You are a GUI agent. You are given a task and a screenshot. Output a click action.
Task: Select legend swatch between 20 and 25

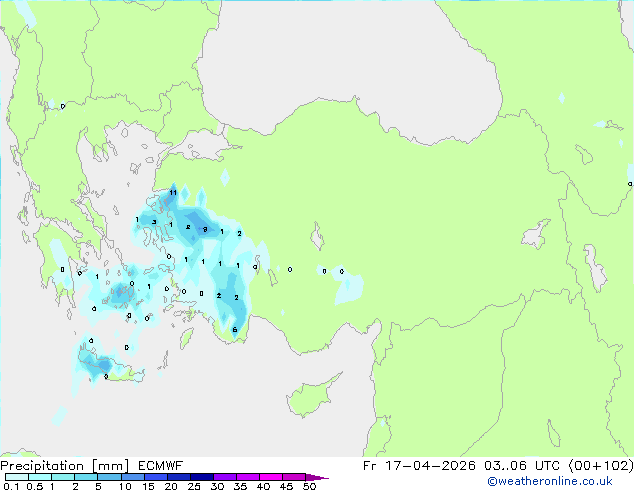(178, 477)
